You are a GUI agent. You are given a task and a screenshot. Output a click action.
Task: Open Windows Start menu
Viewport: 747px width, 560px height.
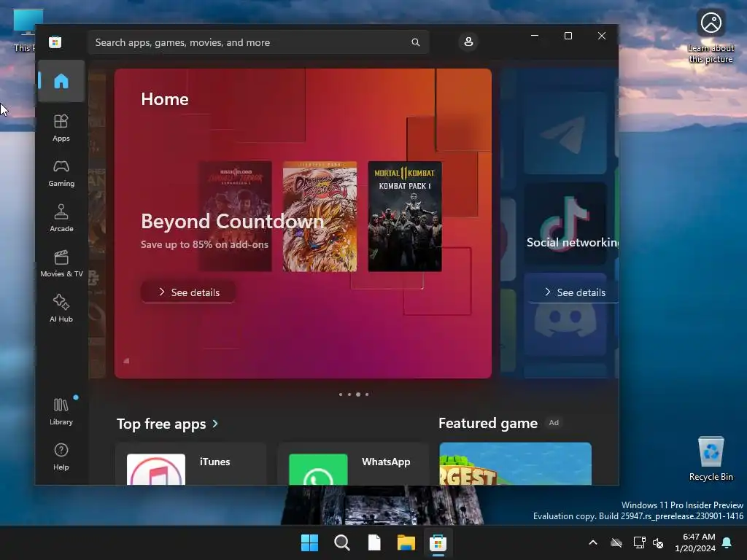(x=309, y=542)
